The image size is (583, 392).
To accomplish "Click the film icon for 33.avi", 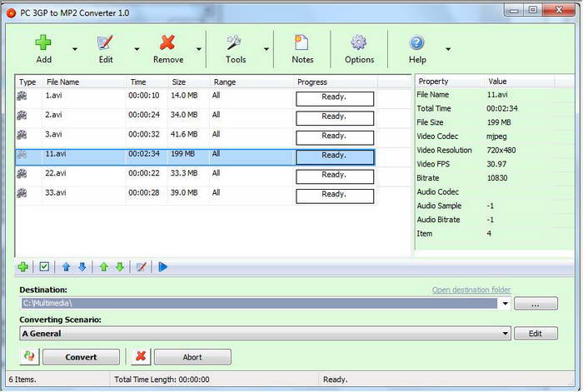I will click(x=22, y=193).
